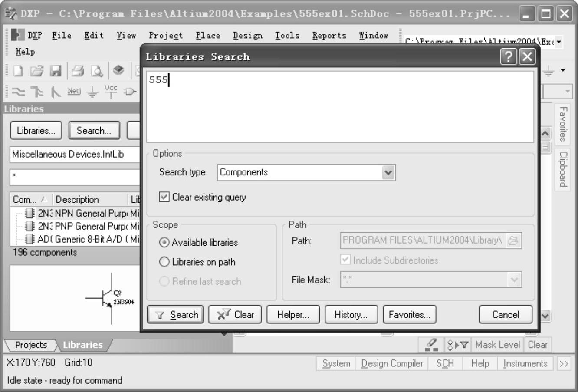Select the Refine last search radio button

click(164, 282)
